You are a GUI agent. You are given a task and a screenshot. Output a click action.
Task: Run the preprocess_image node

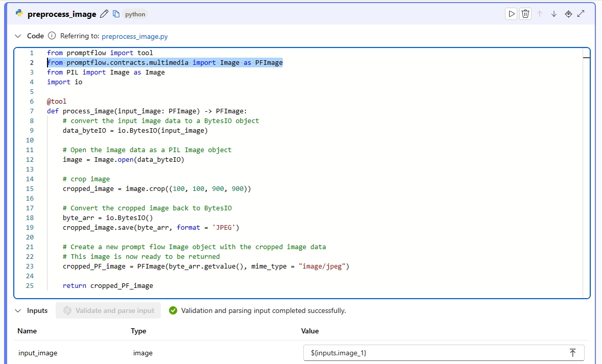511,14
